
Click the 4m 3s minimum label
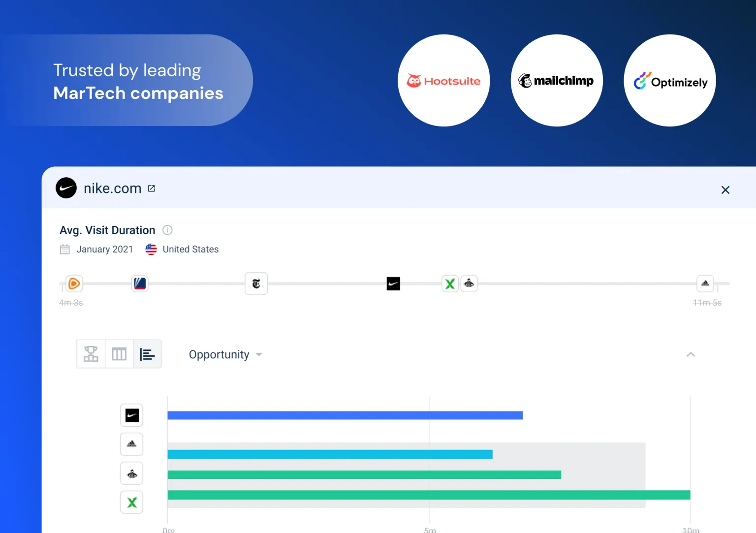71,303
